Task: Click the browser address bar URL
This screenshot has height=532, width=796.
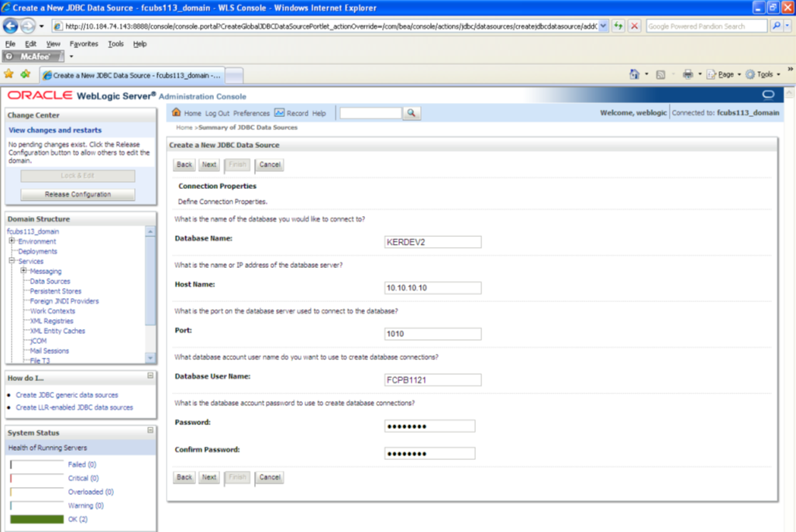Action: pyautogui.click(x=331, y=26)
